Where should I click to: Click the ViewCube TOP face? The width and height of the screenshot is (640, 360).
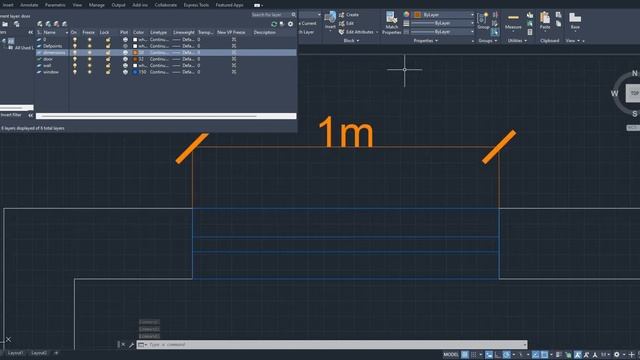click(633, 93)
